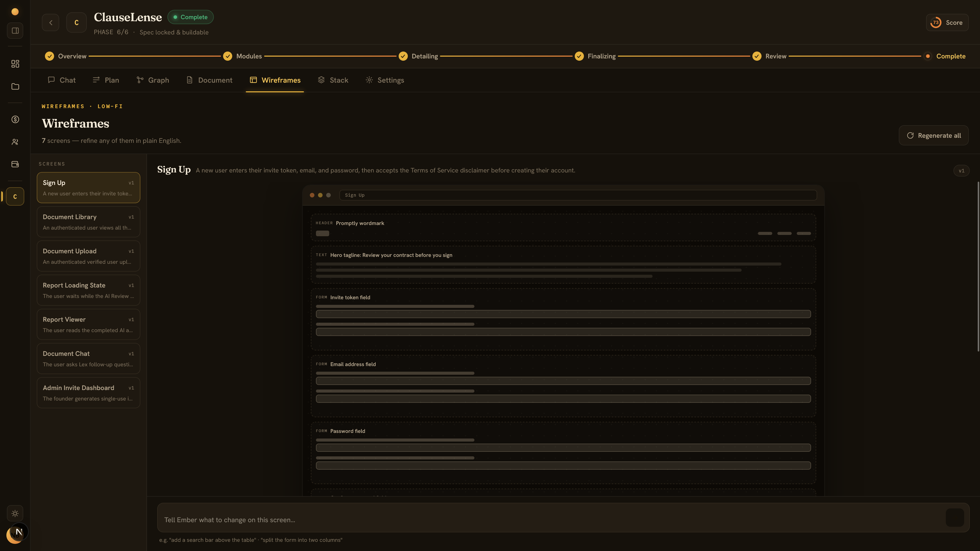The height and width of the screenshot is (551, 980).
Task: Open the dollar billing icon
Action: point(15,119)
